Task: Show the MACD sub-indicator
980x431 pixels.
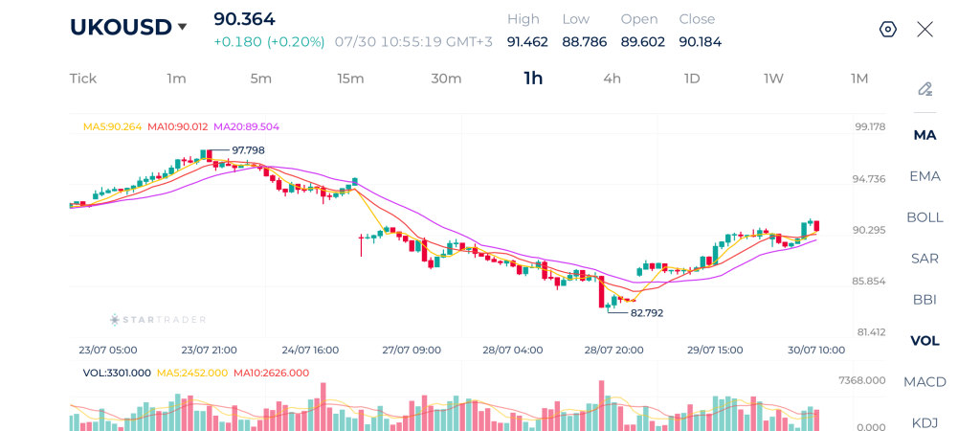Action: click(x=925, y=381)
